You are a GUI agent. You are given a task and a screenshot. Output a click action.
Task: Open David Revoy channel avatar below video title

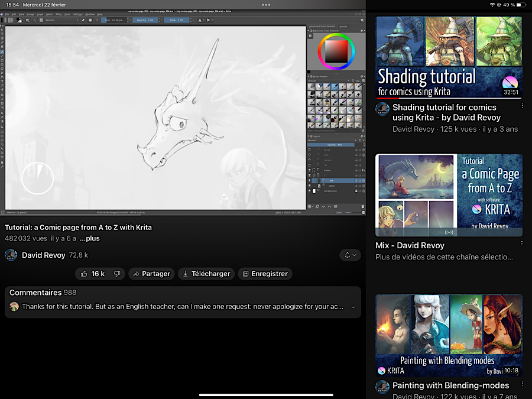(x=11, y=255)
